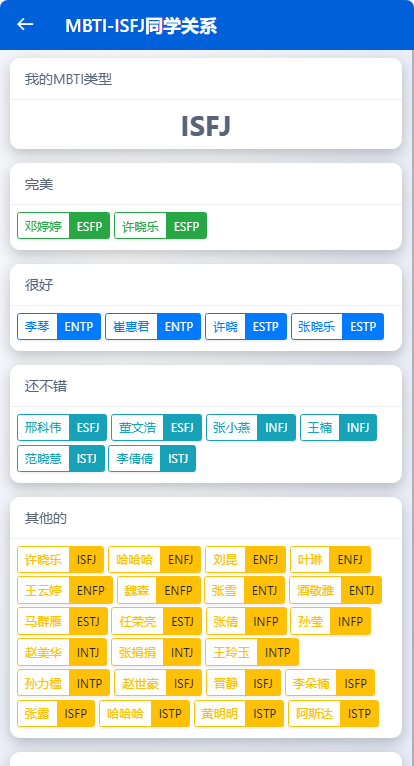Image resolution: width=414 pixels, height=766 pixels.
Task: Open 李琴 ENTP classmate tag
Action: 59,326
